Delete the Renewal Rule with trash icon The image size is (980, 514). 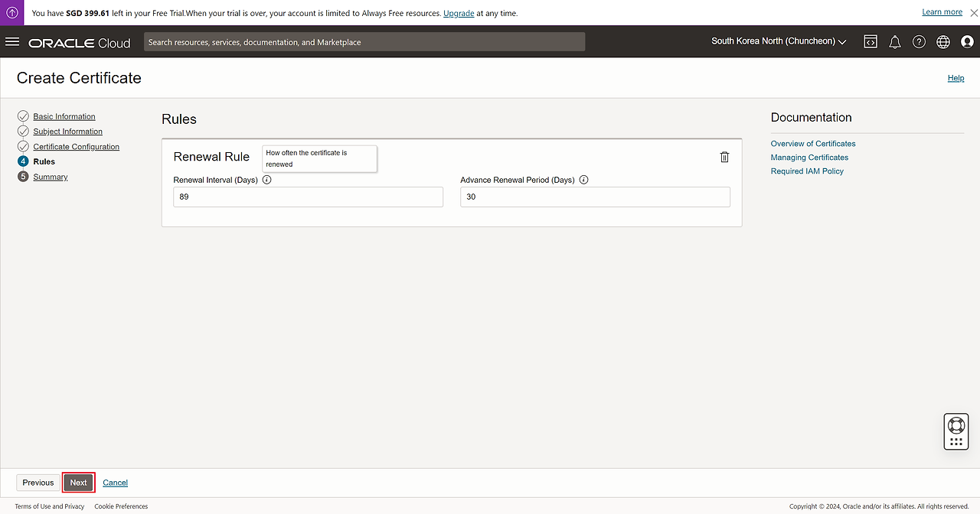(x=724, y=157)
